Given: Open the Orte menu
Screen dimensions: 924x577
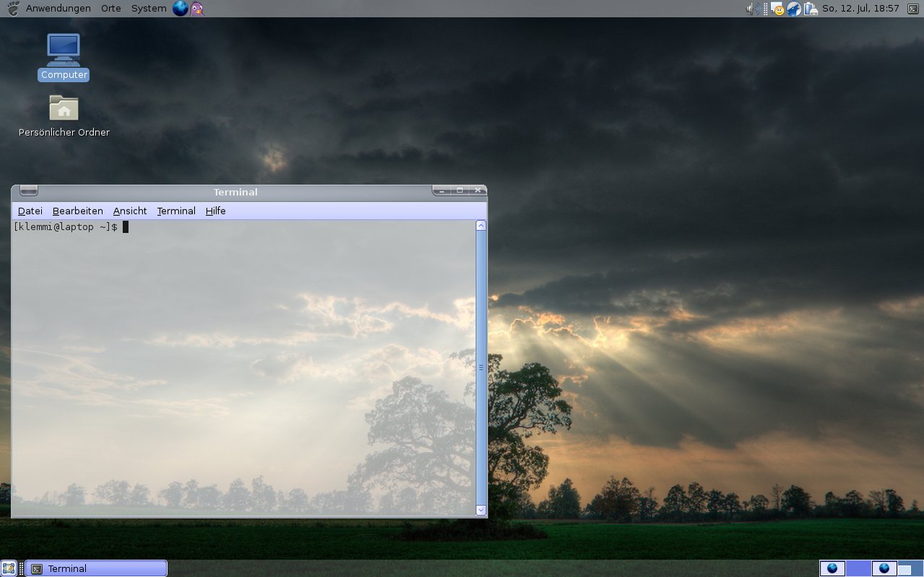Looking at the screenshot, I should tap(111, 9).
